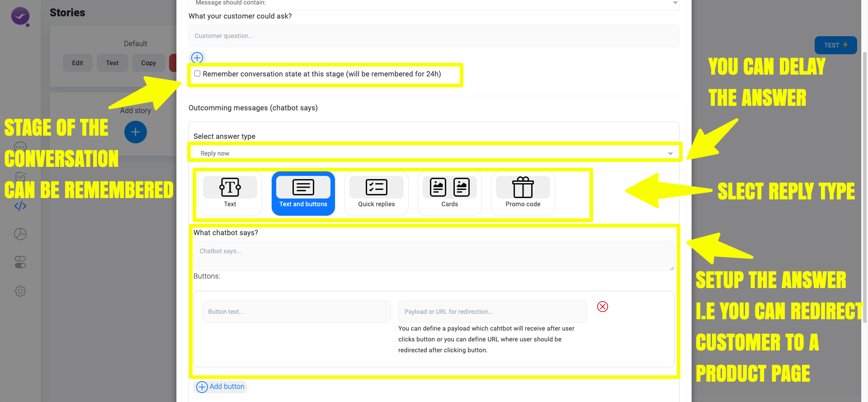Open the analytics pie chart icon

click(20, 234)
